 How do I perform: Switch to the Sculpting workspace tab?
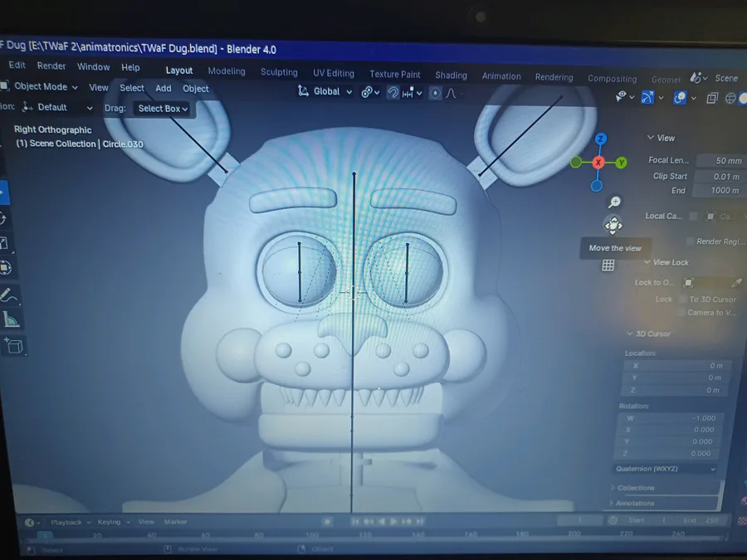(x=279, y=72)
